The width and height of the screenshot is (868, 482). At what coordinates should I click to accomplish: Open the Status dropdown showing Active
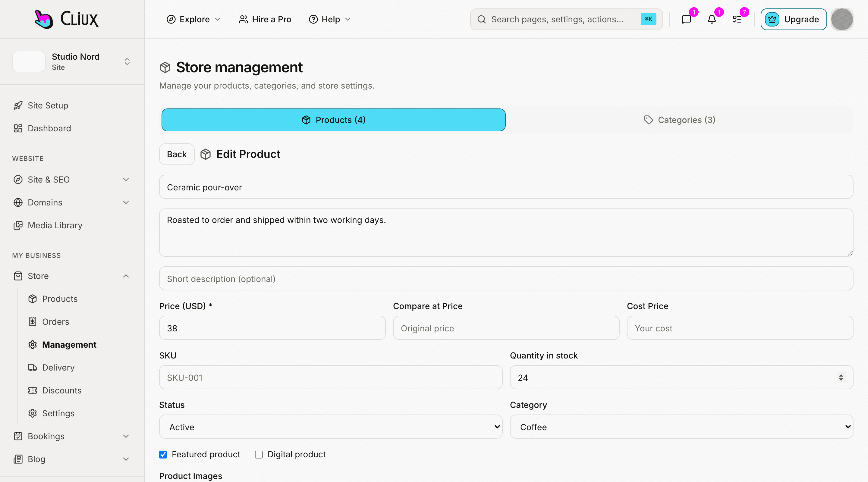tap(331, 427)
